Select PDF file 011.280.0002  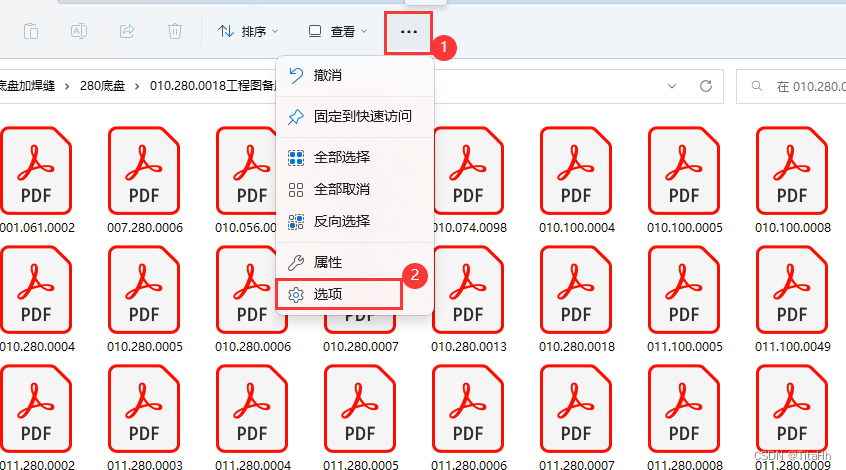(x=36, y=417)
